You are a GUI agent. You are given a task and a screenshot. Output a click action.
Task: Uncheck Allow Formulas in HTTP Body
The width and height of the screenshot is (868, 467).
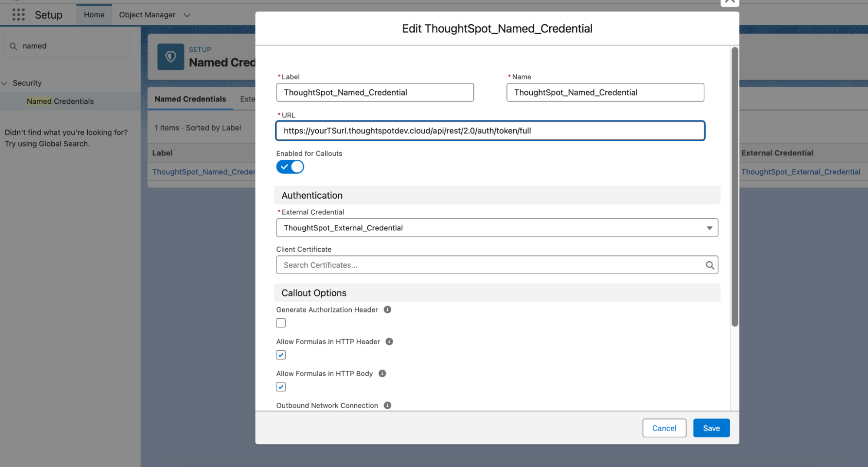(x=281, y=386)
